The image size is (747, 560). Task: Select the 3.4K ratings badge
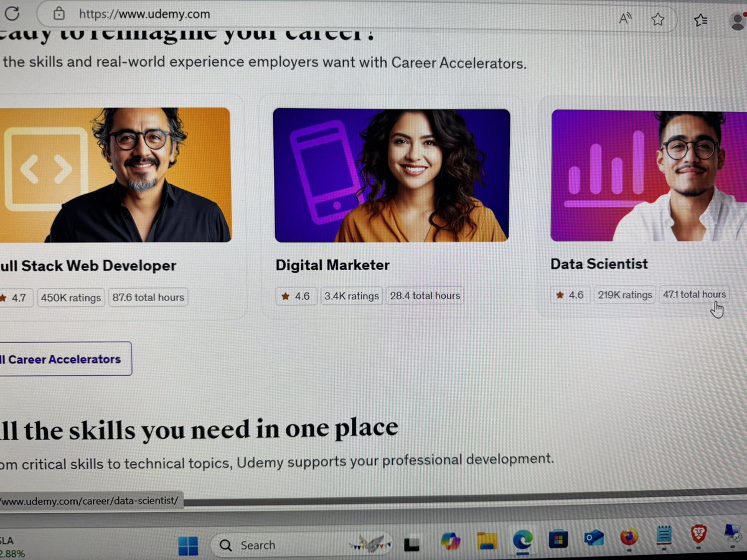352,296
